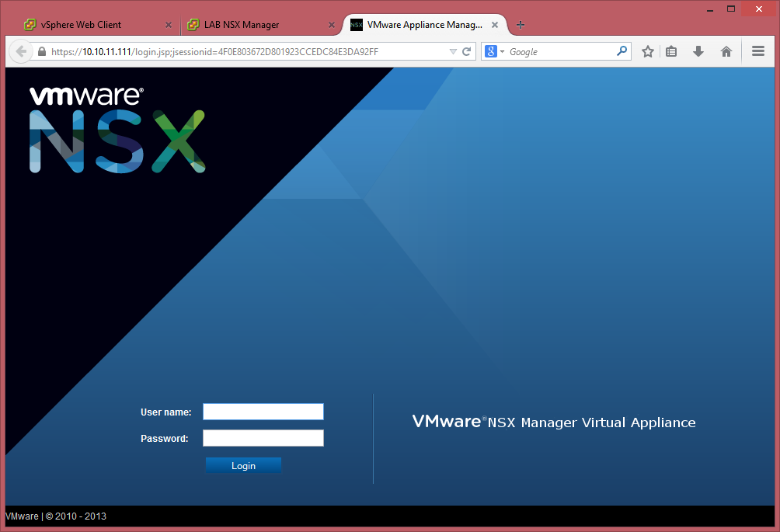This screenshot has width=780, height=532.
Task: Reload the current page
Action: (x=467, y=51)
